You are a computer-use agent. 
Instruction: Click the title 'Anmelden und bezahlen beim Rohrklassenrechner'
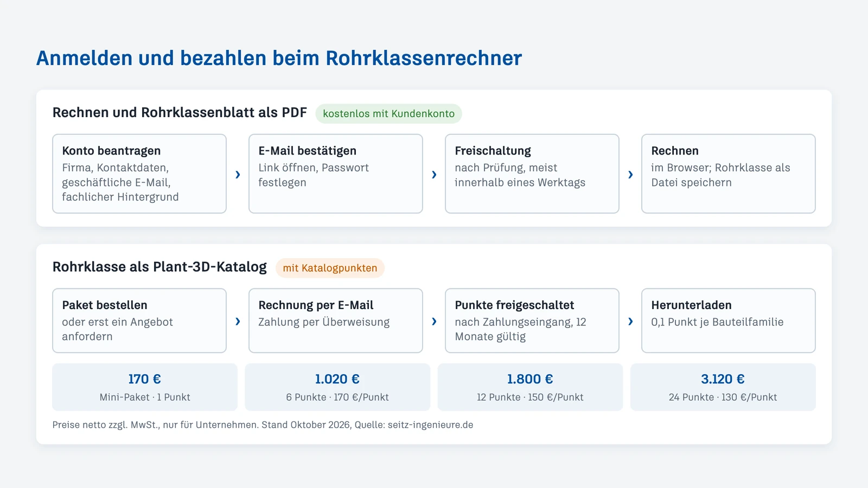pos(279,58)
